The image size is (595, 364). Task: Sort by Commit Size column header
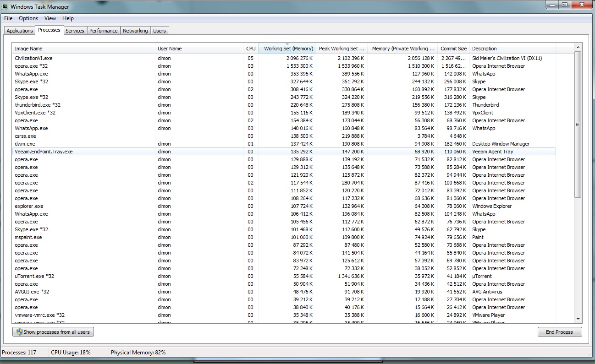pos(453,49)
